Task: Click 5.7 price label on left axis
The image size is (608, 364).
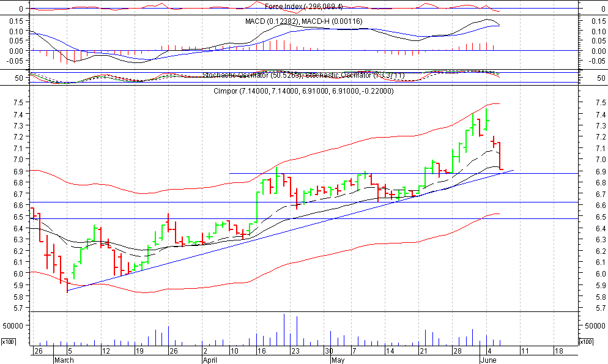Action: (x=20, y=308)
